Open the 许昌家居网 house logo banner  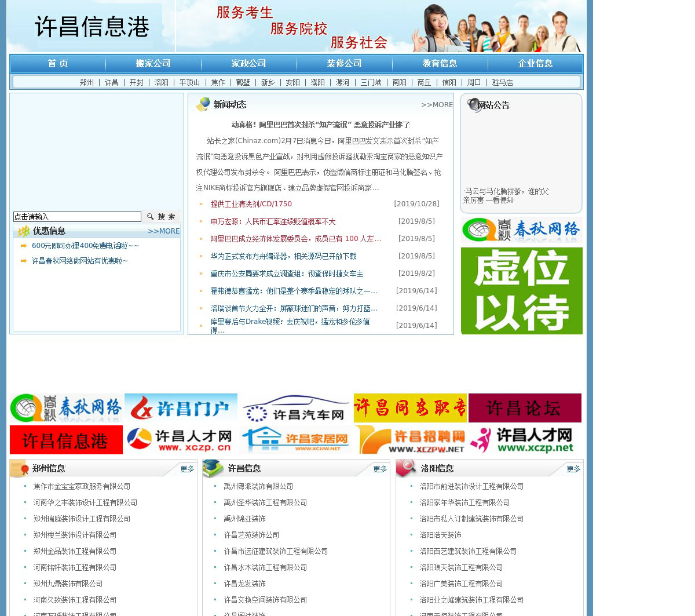coord(295,440)
